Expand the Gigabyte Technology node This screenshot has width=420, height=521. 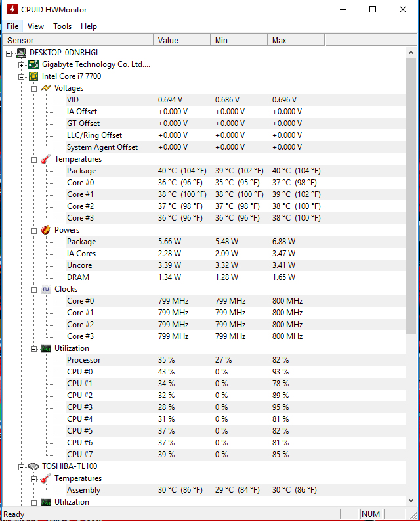pos(21,65)
